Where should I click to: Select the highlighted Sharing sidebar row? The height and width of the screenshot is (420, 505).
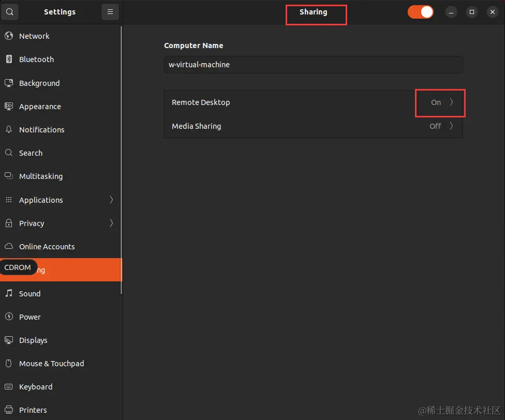click(x=61, y=269)
